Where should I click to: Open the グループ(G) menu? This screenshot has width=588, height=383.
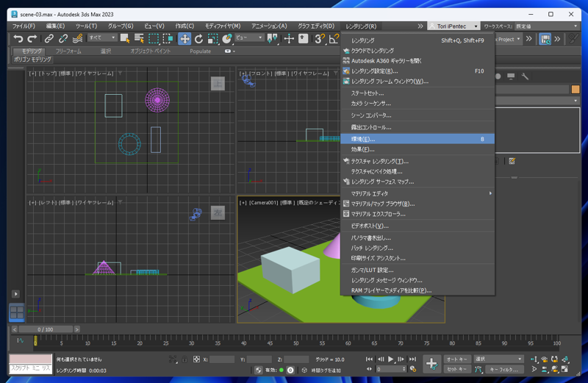[121, 26]
